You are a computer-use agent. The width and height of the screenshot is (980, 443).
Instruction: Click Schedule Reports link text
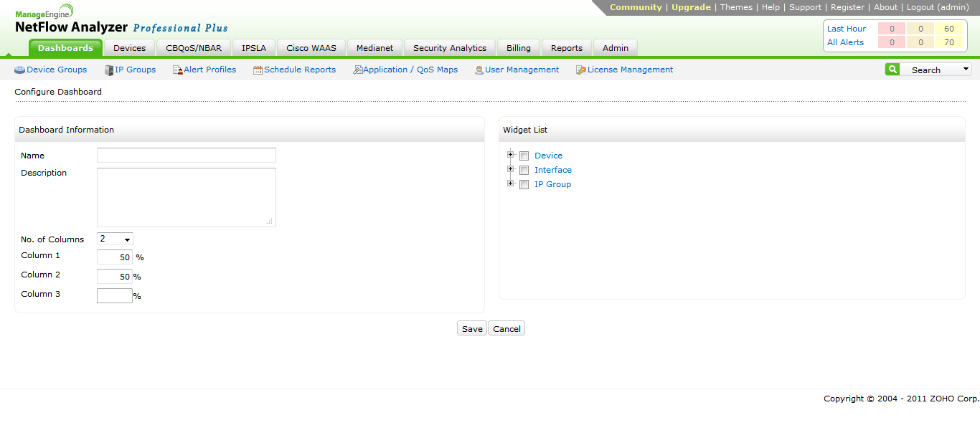point(300,70)
